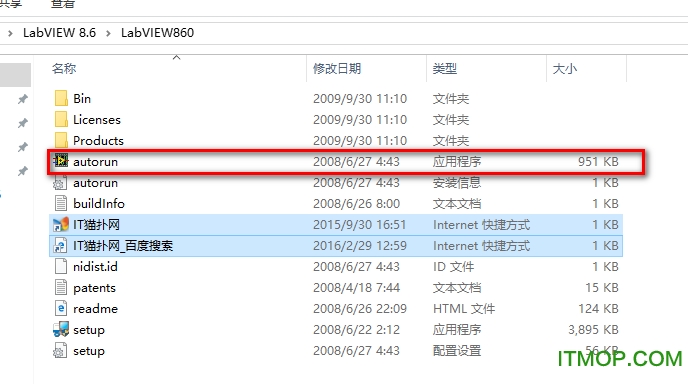Click the IT猫扑网_百度搜索 shortcut icon
This screenshot has height=384, width=688.
(x=61, y=245)
